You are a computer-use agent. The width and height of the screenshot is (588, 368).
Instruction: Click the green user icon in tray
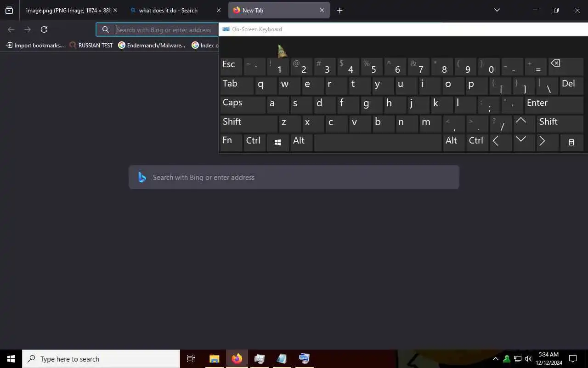[x=507, y=359]
